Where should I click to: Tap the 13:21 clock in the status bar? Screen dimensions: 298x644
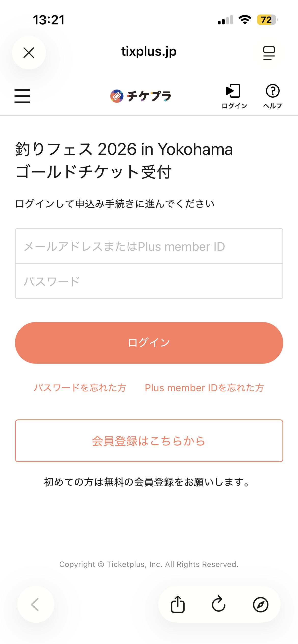pos(49,20)
